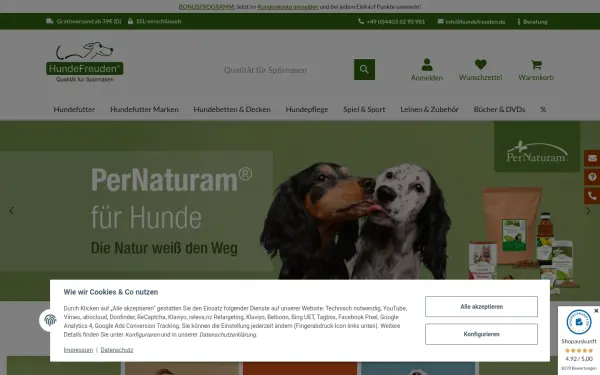600x375 pixels.
Task: Click the question mark help side icon
Action: tap(592, 177)
